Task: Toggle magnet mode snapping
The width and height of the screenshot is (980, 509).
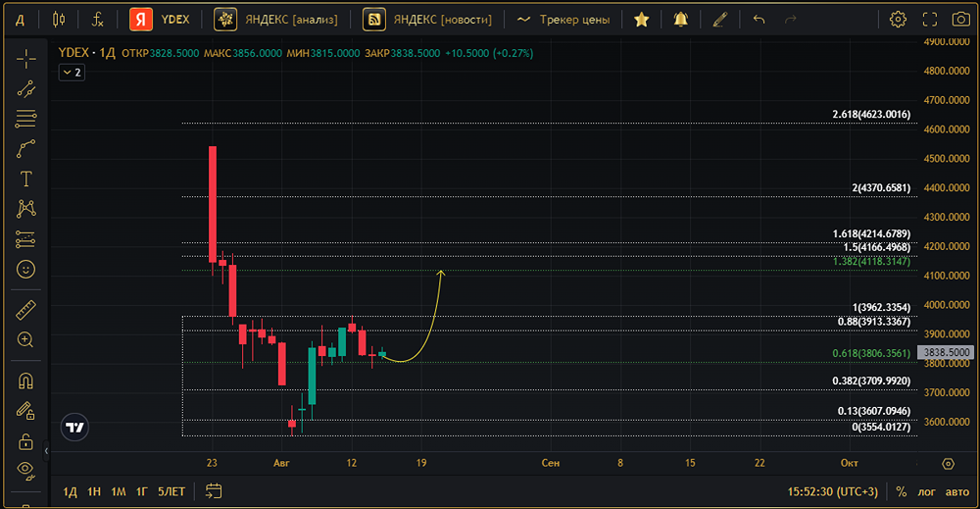Action: click(25, 381)
